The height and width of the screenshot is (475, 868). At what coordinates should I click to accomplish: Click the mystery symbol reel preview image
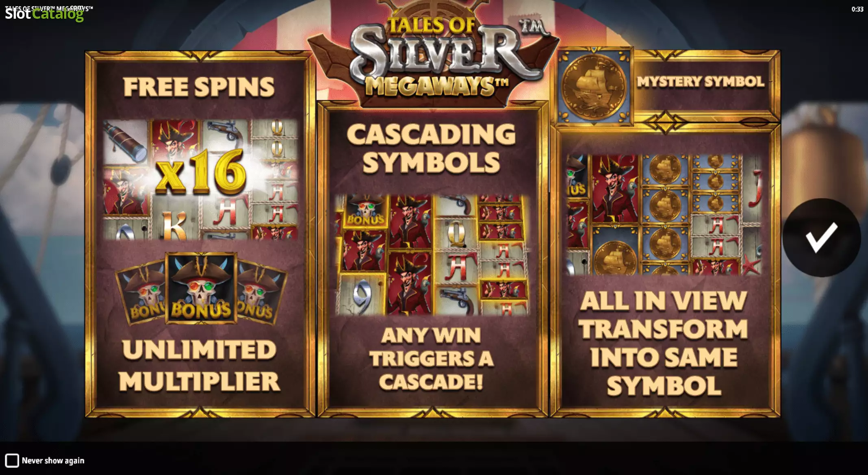[664, 214]
